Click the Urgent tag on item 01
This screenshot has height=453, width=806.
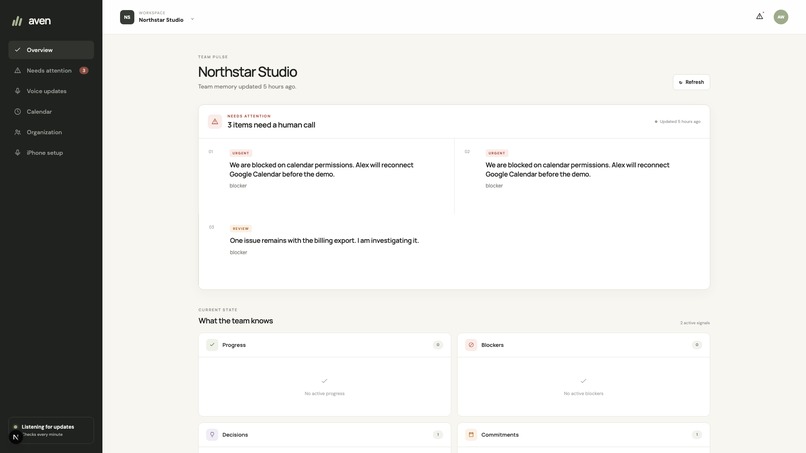[x=241, y=153]
